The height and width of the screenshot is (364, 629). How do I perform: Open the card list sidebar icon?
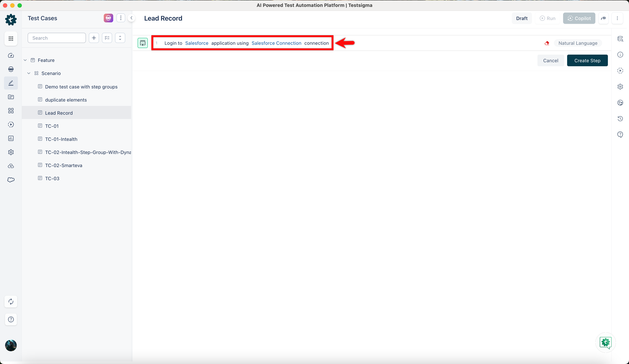coord(11,97)
